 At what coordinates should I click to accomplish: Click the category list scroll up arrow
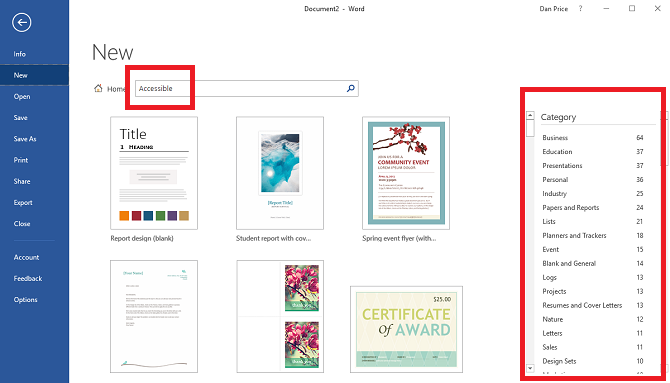(x=530, y=115)
